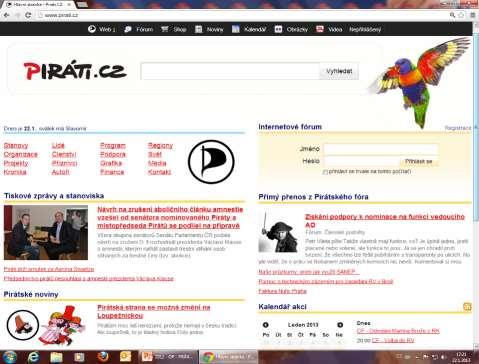Viewport: 479px width, 364px height.
Task: Go to previous month in calendar
Action: 266,325
